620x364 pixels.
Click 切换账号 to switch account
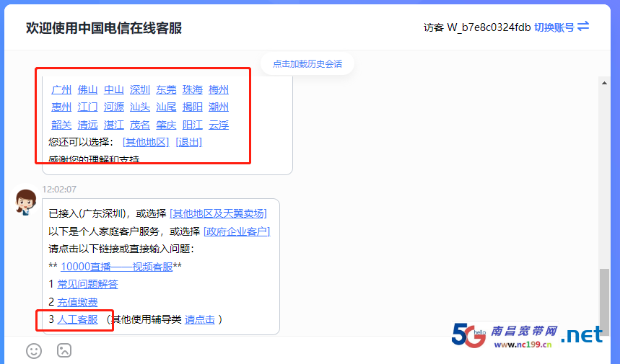(554, 27)
